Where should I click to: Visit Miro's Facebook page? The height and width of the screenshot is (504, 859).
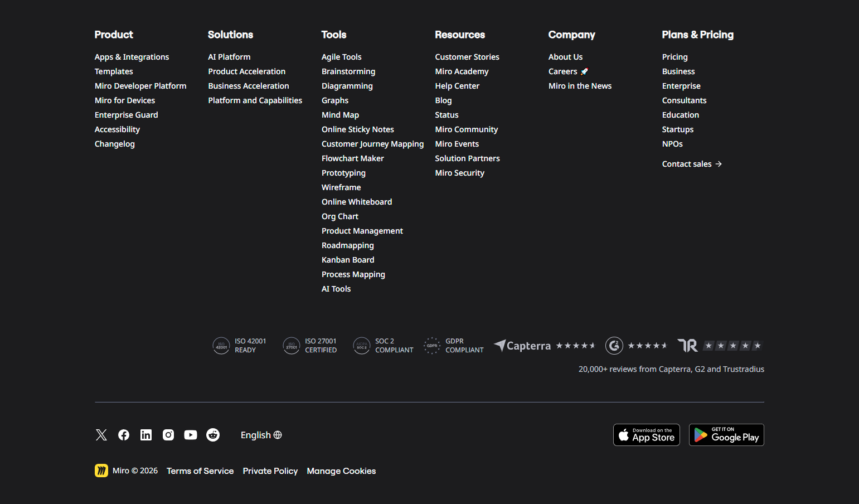[x=123, y=435]
